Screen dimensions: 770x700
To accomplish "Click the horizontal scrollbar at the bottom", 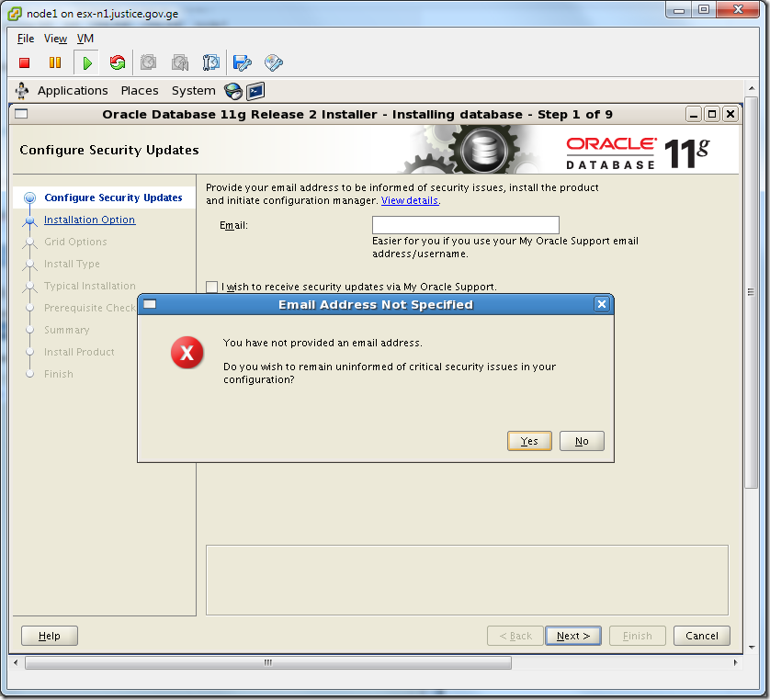I will [x=267, y=661].
